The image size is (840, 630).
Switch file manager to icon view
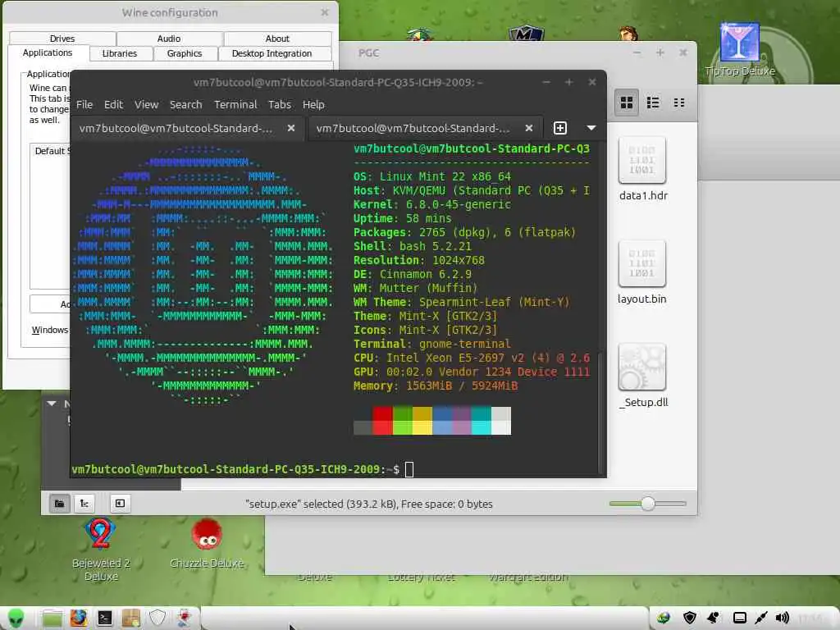tap(626, 103)
